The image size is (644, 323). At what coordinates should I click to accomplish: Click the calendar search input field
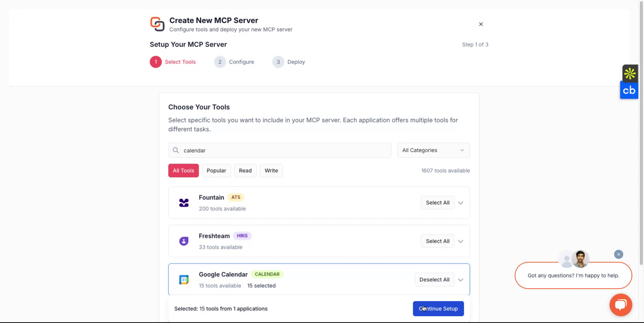[280, 150]
